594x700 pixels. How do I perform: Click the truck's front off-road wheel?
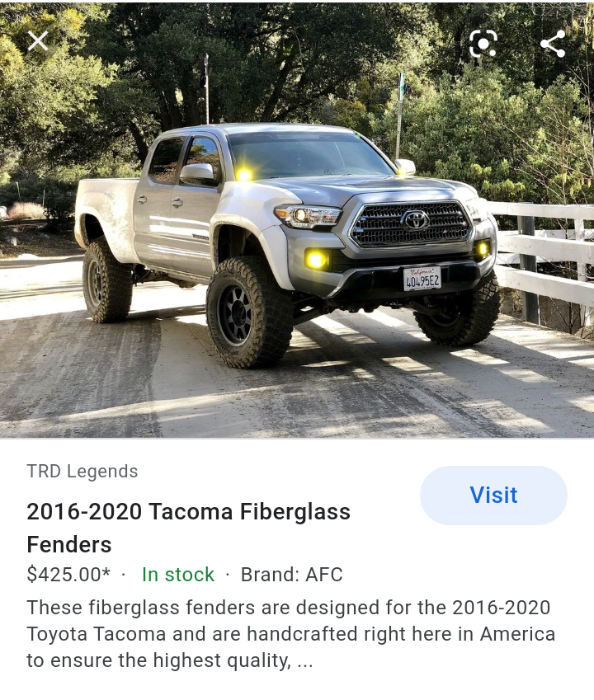click(x=249, y=313)
